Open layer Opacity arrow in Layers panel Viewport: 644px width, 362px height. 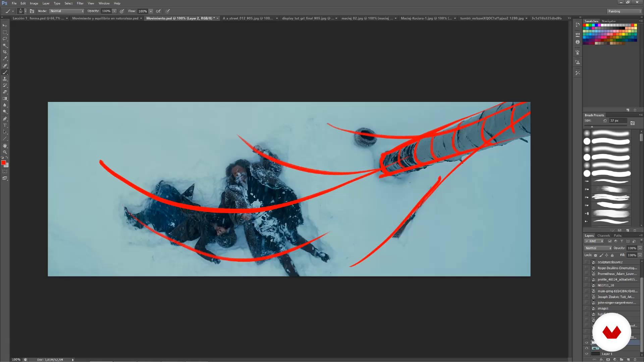640,248
